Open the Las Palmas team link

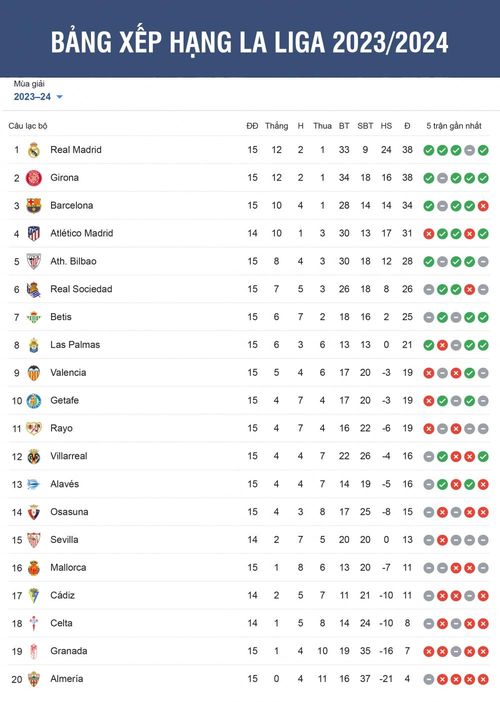click(75, 345)
